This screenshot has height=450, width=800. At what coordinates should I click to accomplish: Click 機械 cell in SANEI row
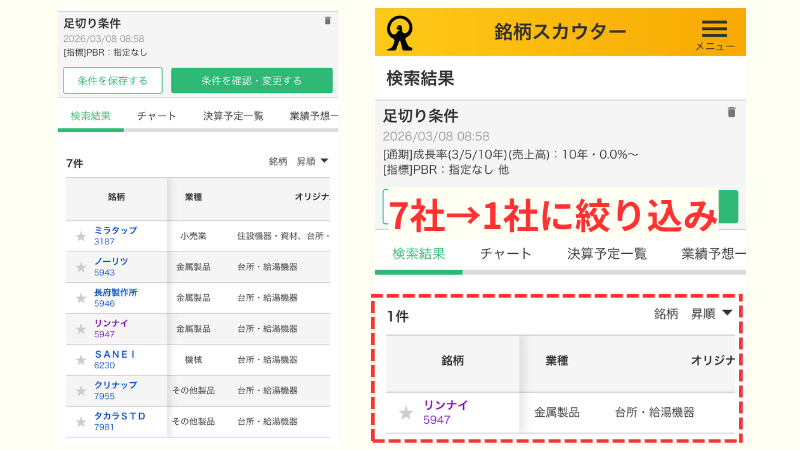click(x=193, y=360)
